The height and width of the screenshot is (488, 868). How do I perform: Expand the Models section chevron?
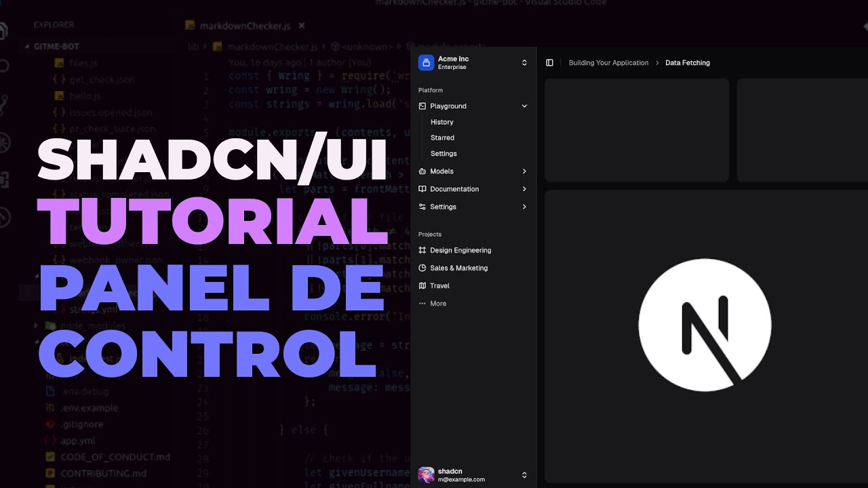pos(524,171)
